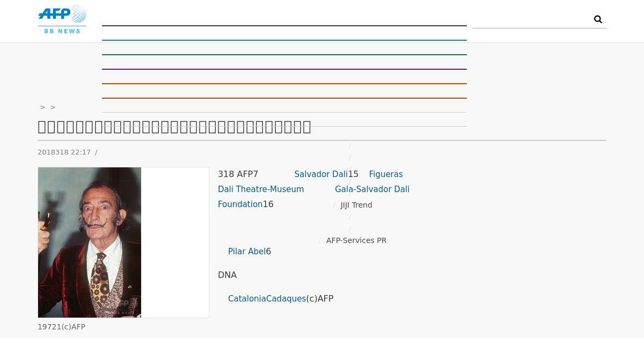Click the photo caption below the image
644x338 pixels.
61,327
